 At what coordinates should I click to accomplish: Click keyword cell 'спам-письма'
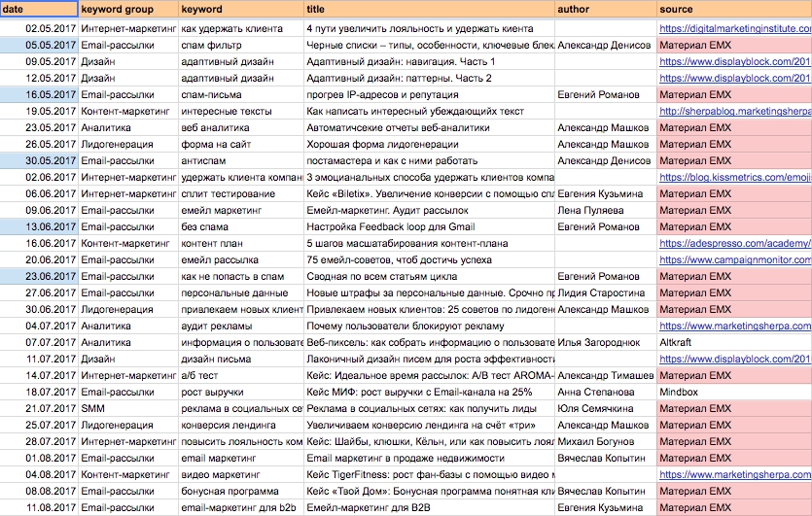[x=241, y=94]
